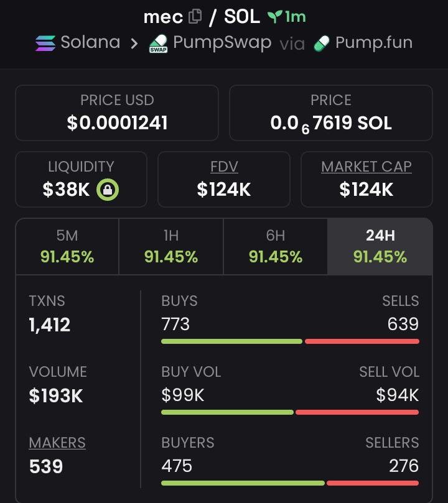Click the Solana chain logo icon
This screenshot has height=503, width=448.
coord(45,44)
